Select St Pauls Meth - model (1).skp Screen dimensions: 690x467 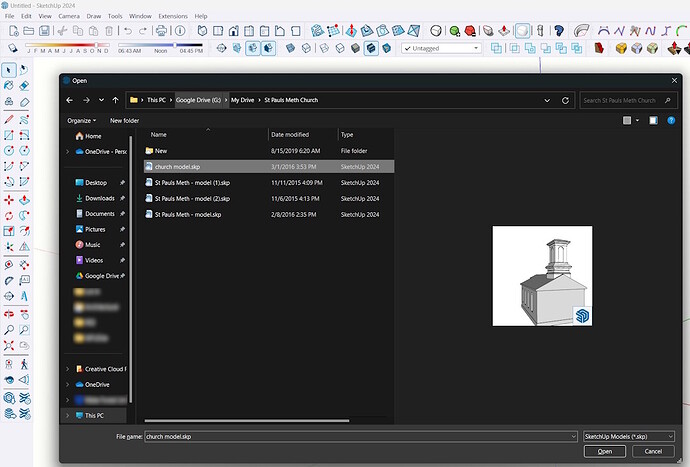click(192, 183)
